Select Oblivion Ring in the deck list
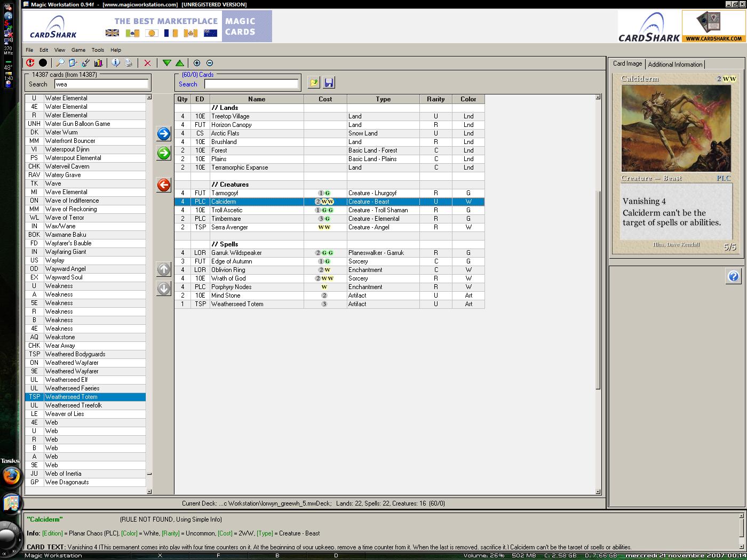Screen dimensions: 747x560 (329, 270)
